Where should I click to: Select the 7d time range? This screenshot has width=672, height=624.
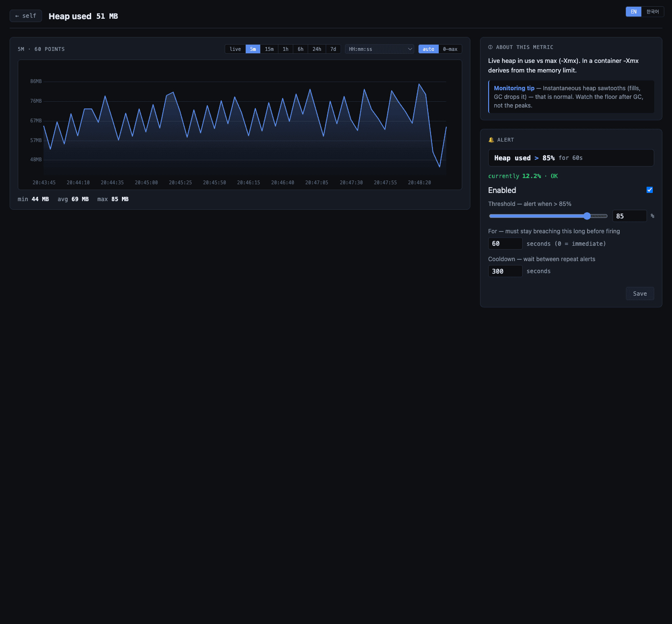333,49
